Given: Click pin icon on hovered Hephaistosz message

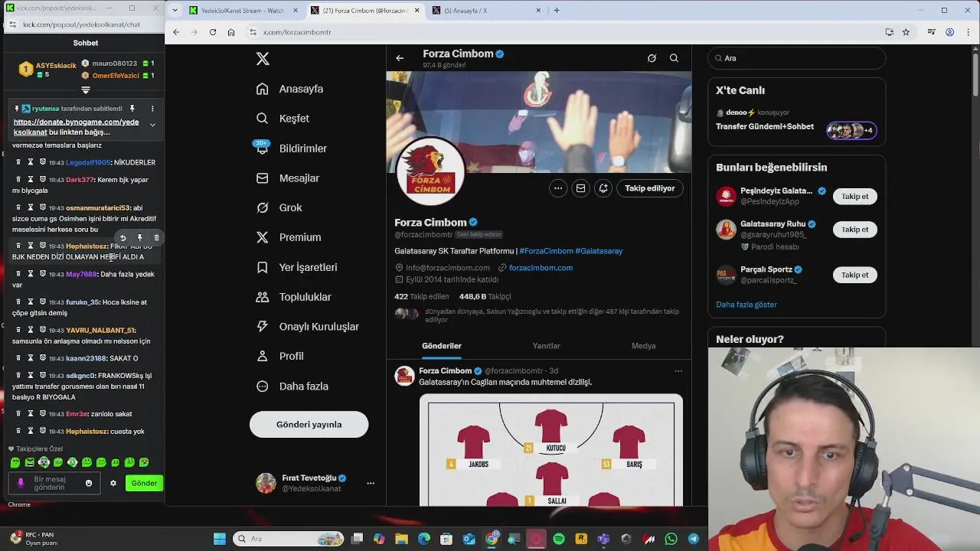Looking at the screenshot, I should pyautogui.click(x=139, y=238).
